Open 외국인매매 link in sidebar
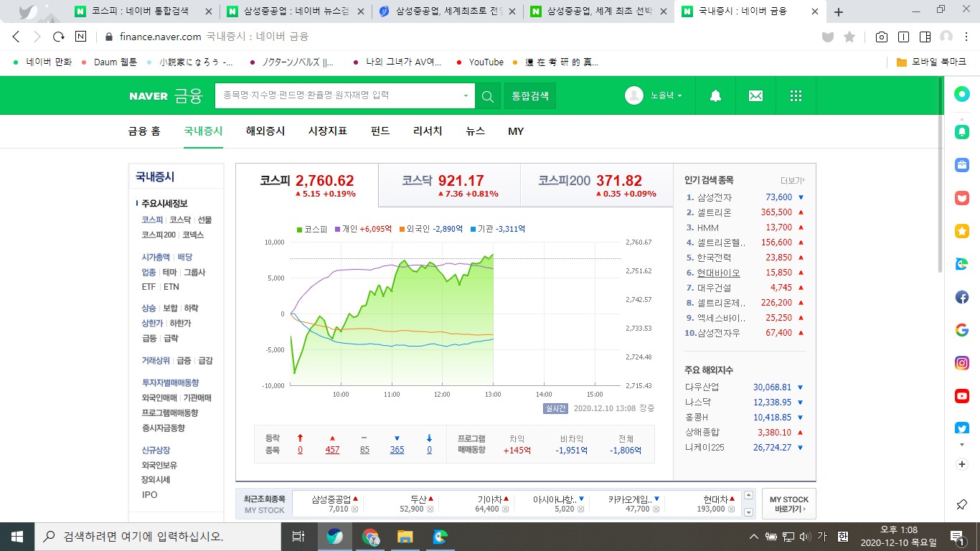The height and width of the screenshot is (551, 980). coord(159,397)
